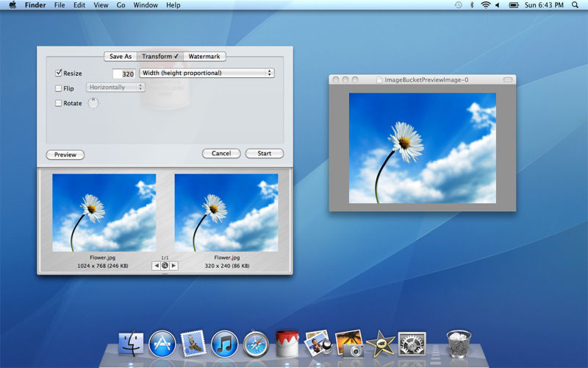This screenshot has height=368, width=588.
Task: Click the Sun 6:43 PM clock
Action: coord(544,5)
